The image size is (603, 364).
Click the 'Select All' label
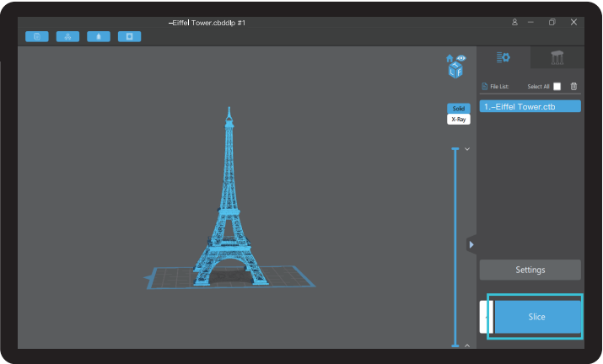tap(538, 87)
